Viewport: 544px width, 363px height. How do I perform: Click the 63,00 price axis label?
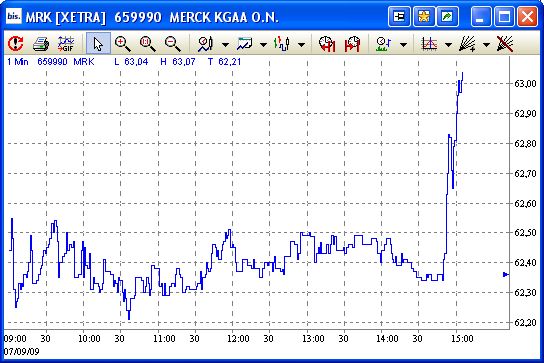click(525, 84)
